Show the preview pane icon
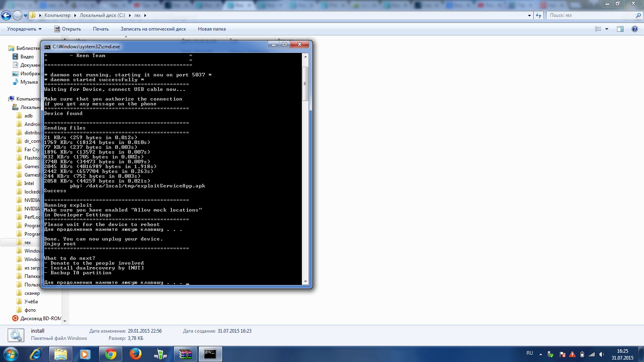The image size is (644, 362). (x=620, y=29)
